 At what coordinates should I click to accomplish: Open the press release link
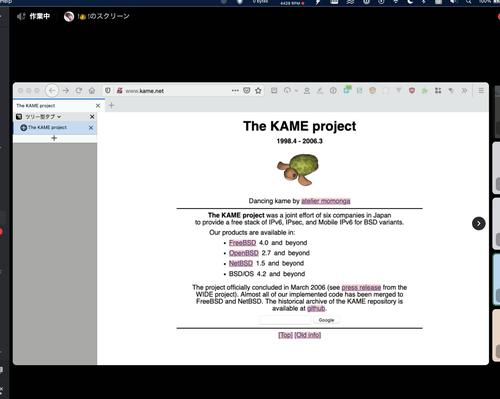361,287
